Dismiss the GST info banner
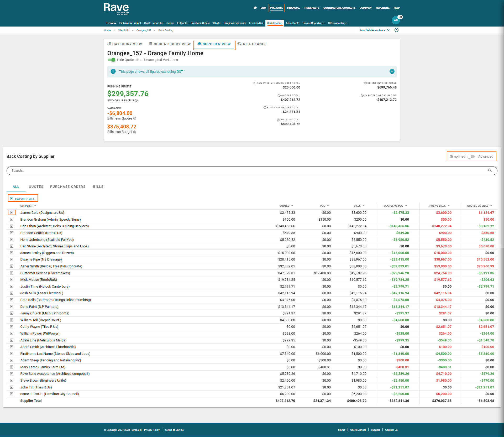This screenshot has height=437, width=504. tap(392, 71)
